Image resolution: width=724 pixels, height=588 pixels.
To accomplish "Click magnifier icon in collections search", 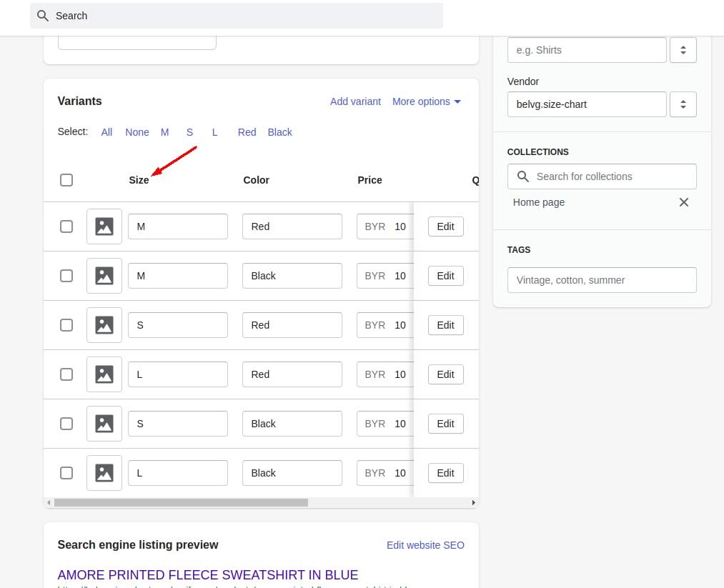I will point(522,176).
